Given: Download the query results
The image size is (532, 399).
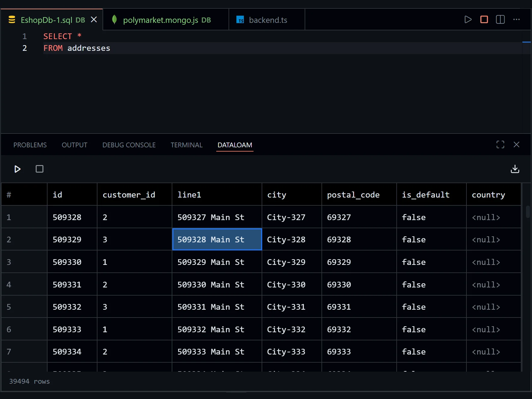Looking at the screenshot, I should (515, 169).
